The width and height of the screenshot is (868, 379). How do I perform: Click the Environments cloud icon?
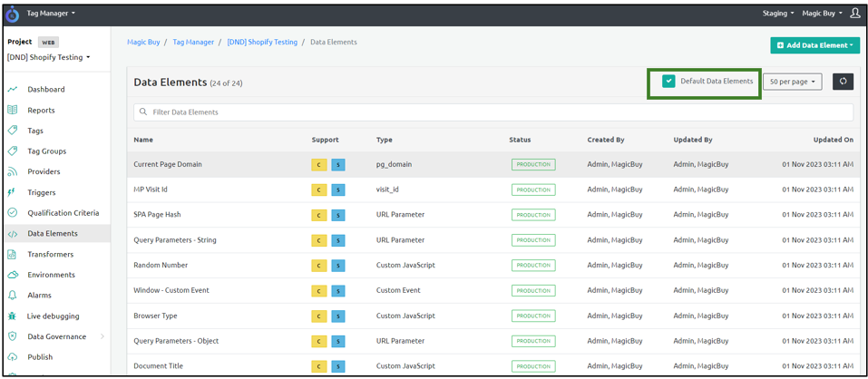(x=13, y=275)
